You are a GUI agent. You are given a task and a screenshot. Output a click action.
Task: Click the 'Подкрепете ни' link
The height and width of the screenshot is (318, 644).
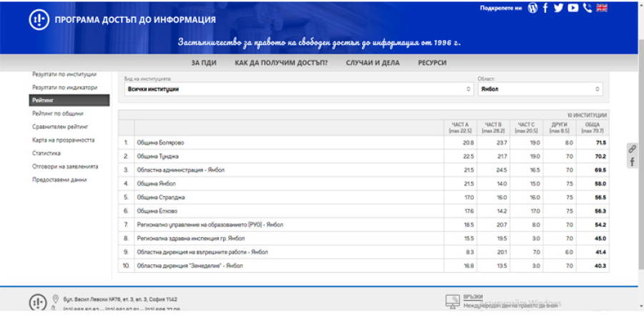click(501, 8)
